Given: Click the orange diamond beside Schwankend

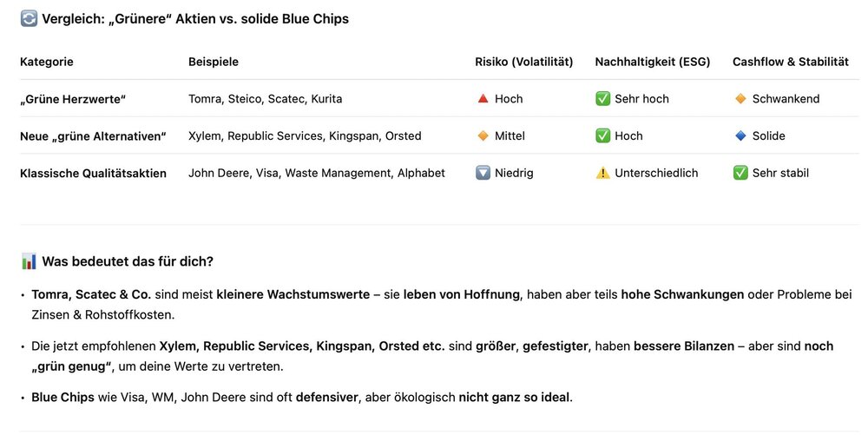Looking at the screenshot, I should click(740, 99).
